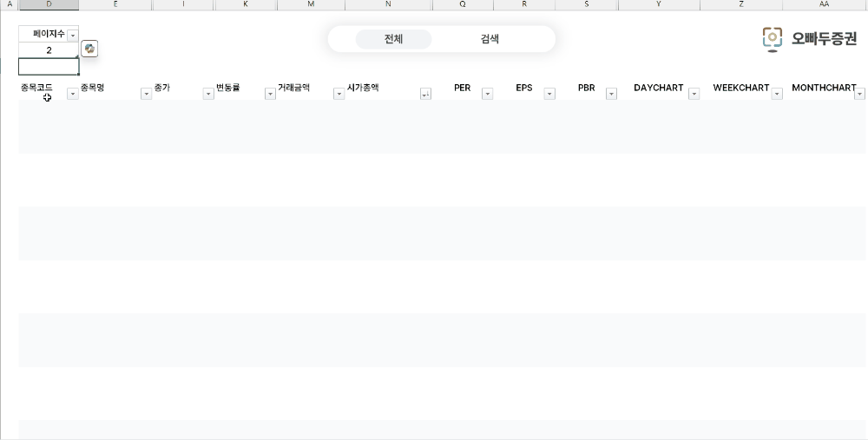
Task: Open the MONTHCHART filter dropdown
Action: 859,94
